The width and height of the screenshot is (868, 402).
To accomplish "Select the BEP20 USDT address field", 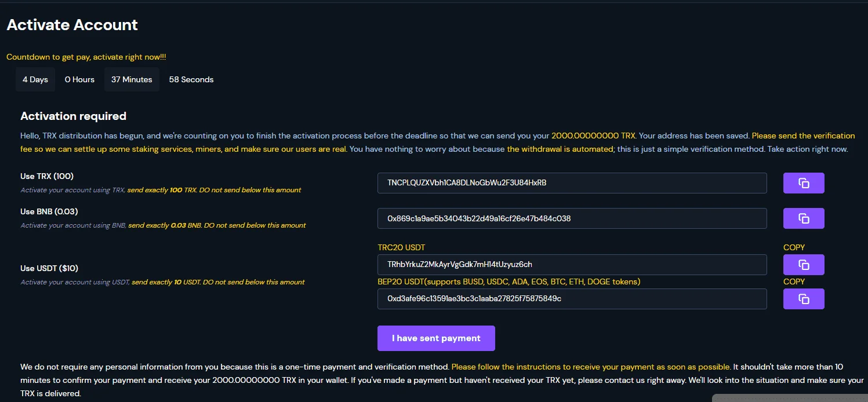I will [572, 299].
